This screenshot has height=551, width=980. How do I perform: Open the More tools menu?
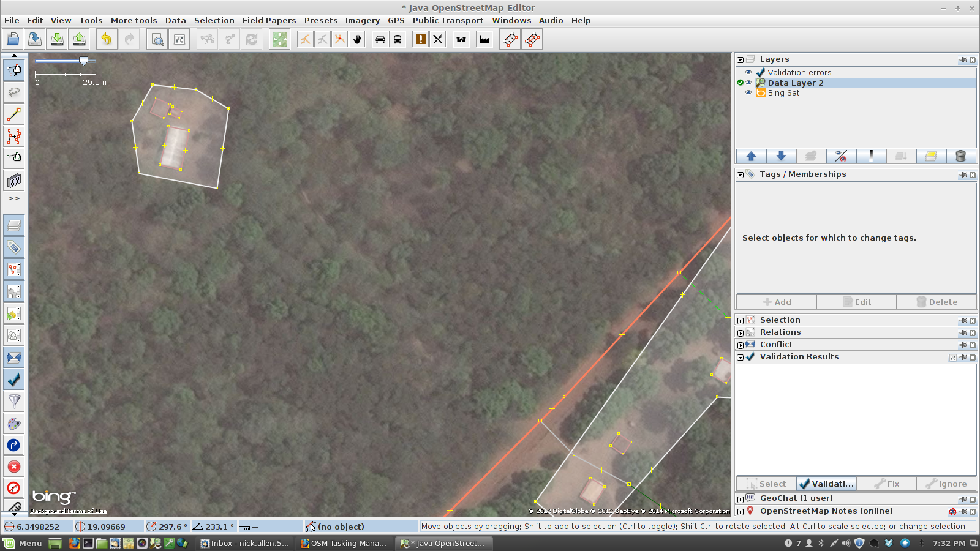click(x=134, y=20)
